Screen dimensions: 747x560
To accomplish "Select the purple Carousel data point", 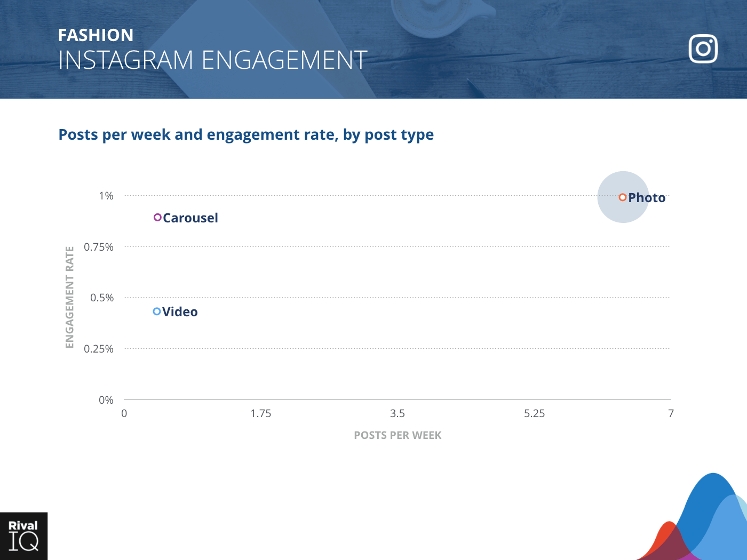I will click(157, 217).
